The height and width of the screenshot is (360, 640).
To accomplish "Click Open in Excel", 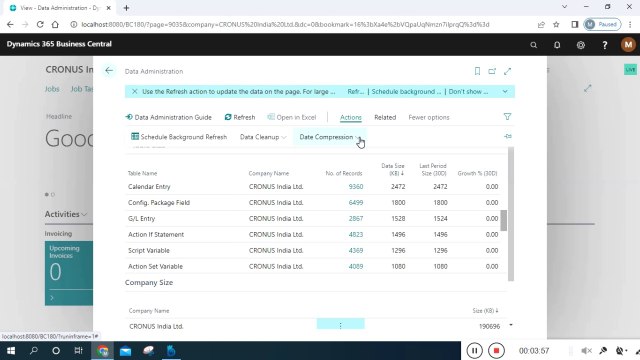I will tap(292, 117).
